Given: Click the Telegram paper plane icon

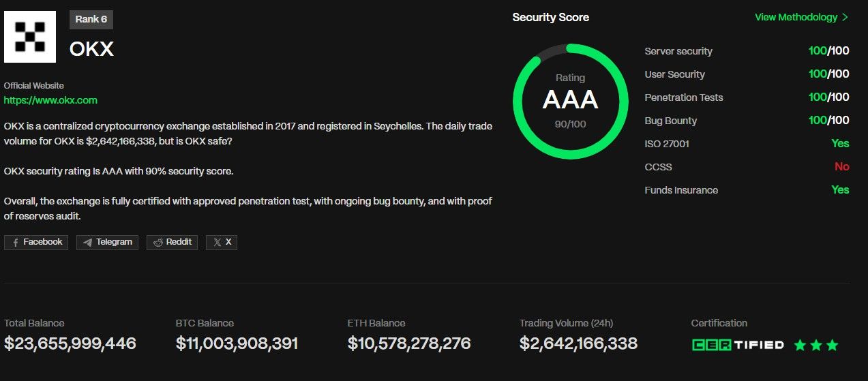Looking at the screenshot, I should [x=88, y=243].
